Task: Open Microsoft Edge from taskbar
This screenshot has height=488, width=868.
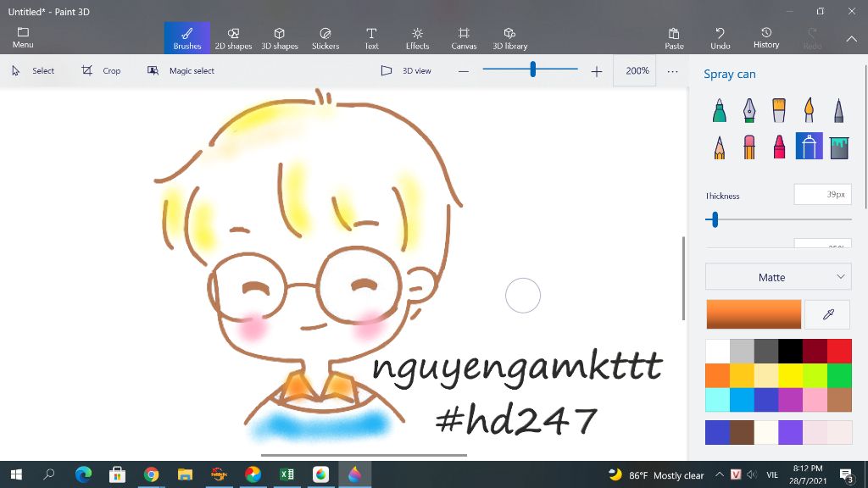Action: 83,474
